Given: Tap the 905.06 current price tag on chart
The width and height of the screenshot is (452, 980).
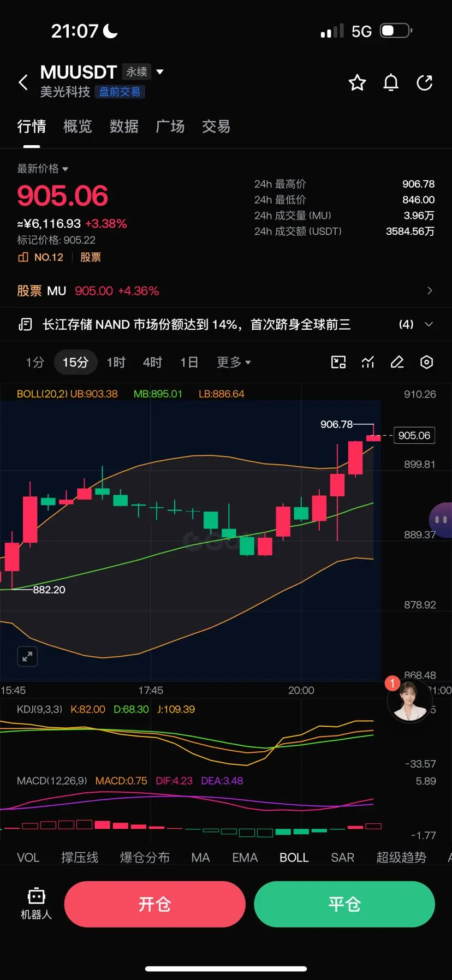Looking at the screenshot, I should click(414, 436).
